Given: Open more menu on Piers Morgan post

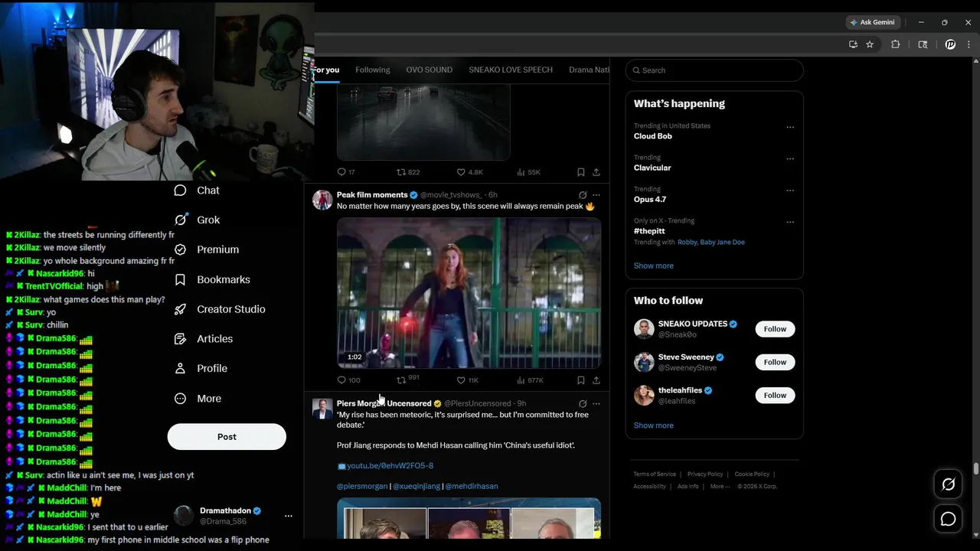Looking at the screenshot, I should coord(596,403).
